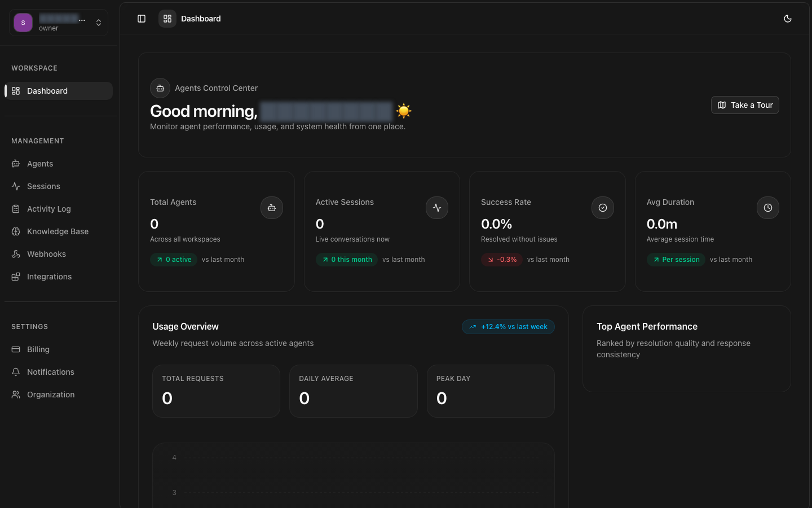
Task: Click the Success Rate label
Action: tap(506, 202)
